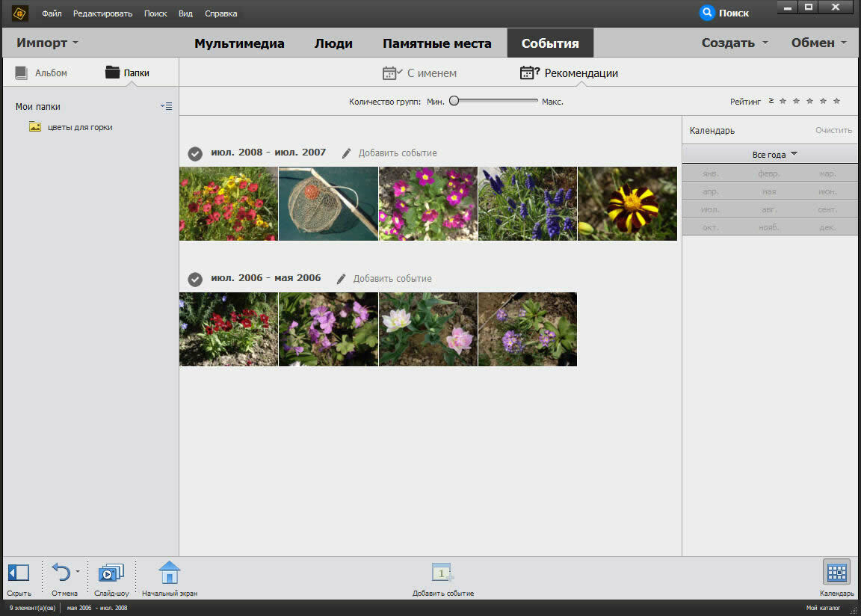This screenshot has width=861, height=616.
Task: Open the Редактировать menu
Action: [x=102, y=13]
